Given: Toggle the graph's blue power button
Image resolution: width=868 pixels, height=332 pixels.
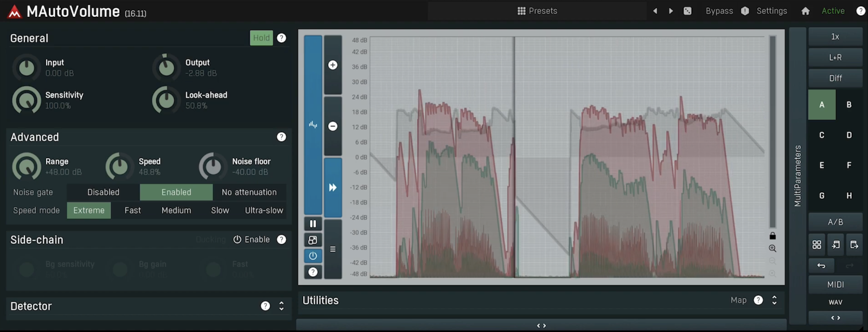Looking at the screenshot, I should pyautogui.click(x=313, y=256).
